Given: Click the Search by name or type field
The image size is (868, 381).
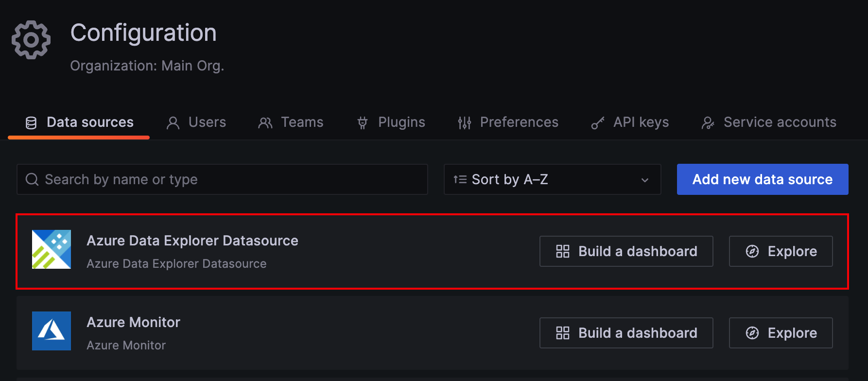Looking at the screenshot, I should (x=228, y=180).
